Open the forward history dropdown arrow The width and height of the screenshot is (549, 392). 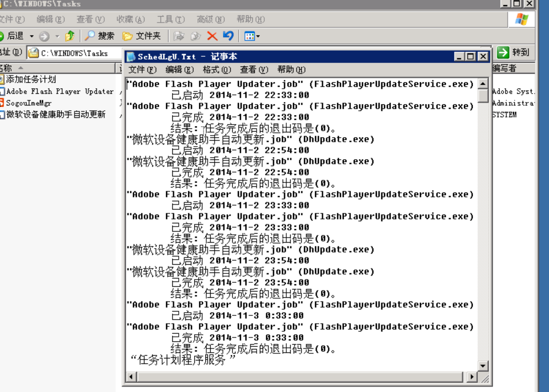(x=57, y=36)
